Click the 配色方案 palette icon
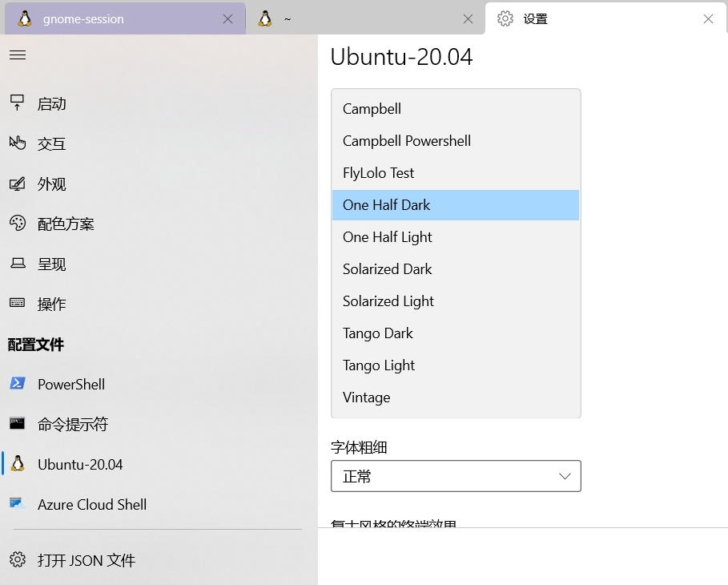 [18, 224]
